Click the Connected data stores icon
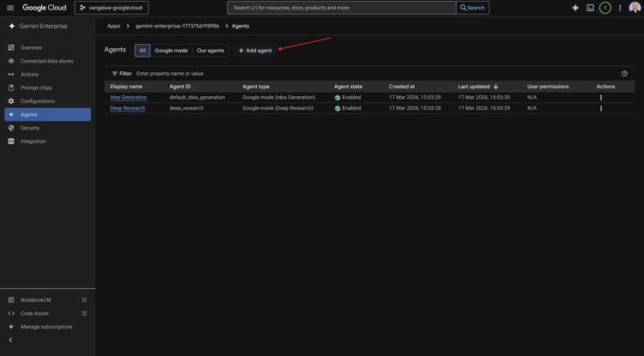 pos(11,61)
